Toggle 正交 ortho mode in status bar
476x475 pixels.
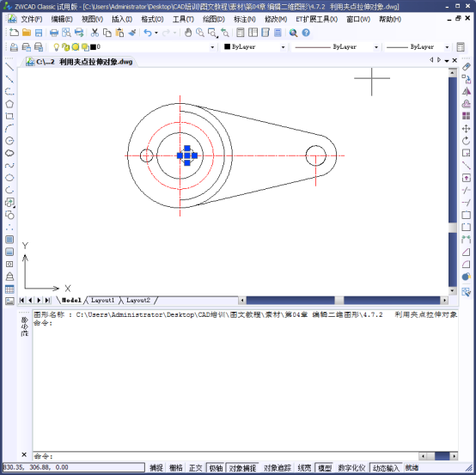196,468
